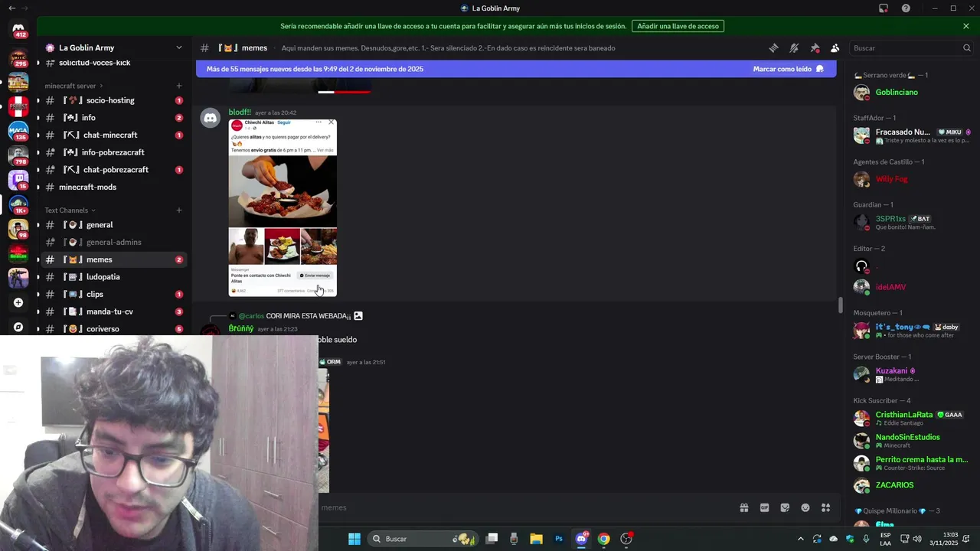The height and width of the screenshot is (551, 980).
Task: Open the Threads icon in channel header
Action: [773, 47]
